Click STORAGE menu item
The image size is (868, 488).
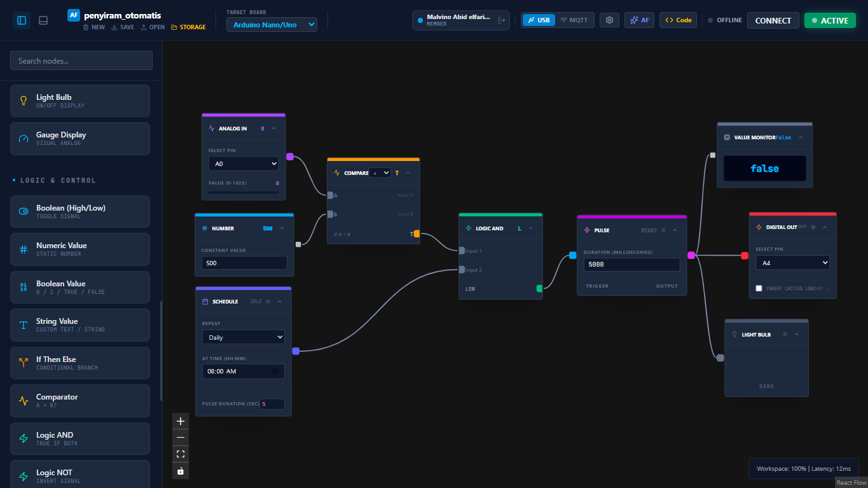pos(188,27)
